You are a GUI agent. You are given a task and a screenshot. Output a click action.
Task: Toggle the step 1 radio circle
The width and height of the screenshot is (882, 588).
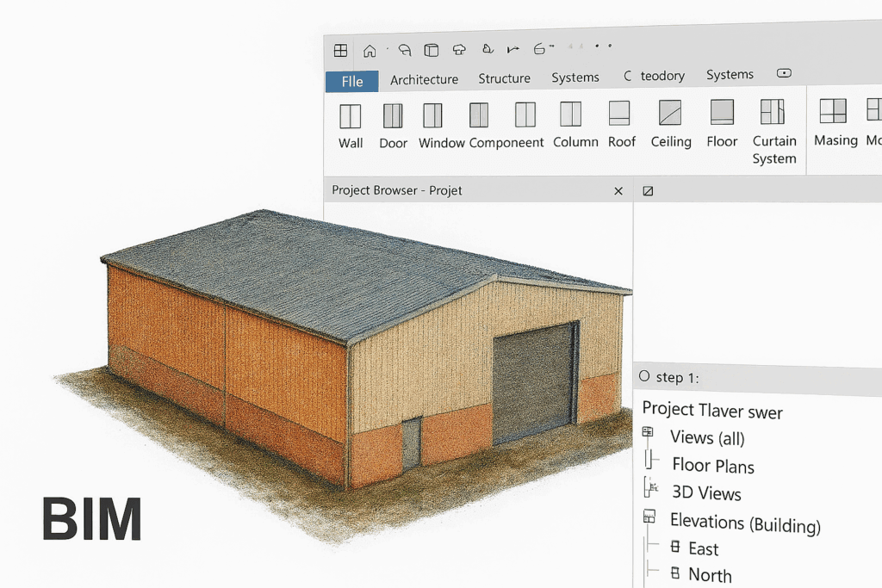(644, 377)
